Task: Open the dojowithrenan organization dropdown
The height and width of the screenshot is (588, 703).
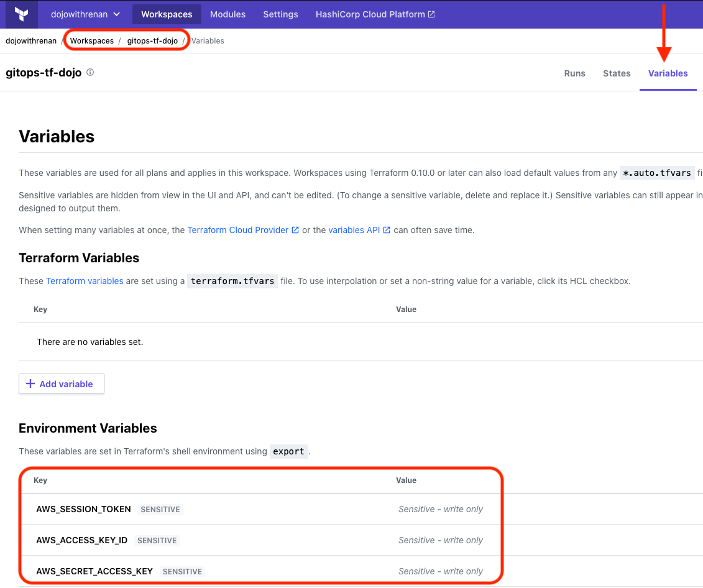Action: [85, 14]
